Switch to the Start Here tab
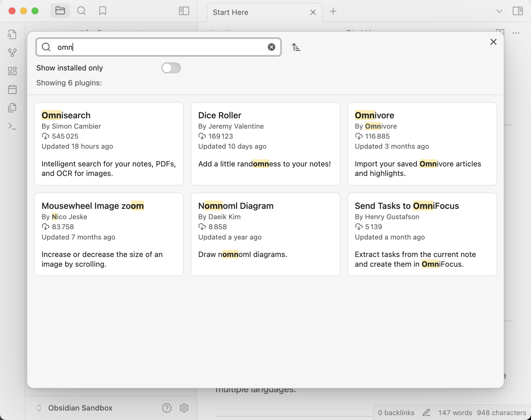The image size is (531, 420). pyautogui.click(x=258, y=12)
